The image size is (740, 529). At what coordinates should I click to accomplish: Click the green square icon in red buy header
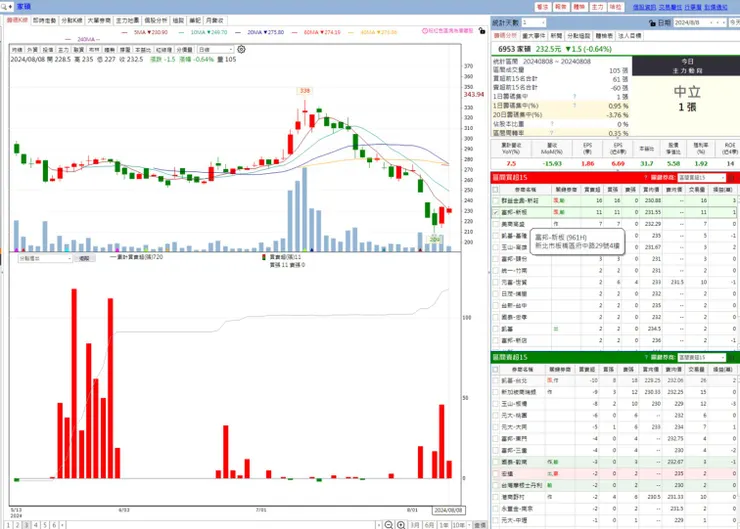732,177
